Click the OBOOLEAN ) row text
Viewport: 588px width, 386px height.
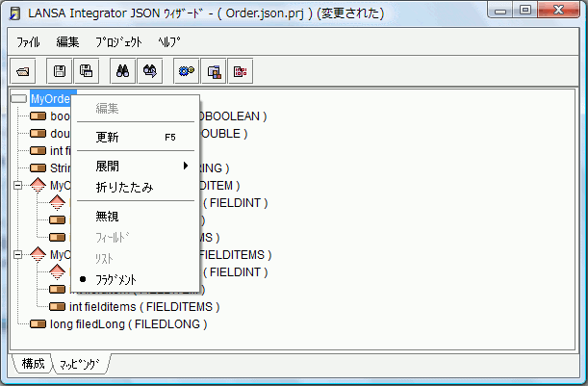tap(233, 116)
